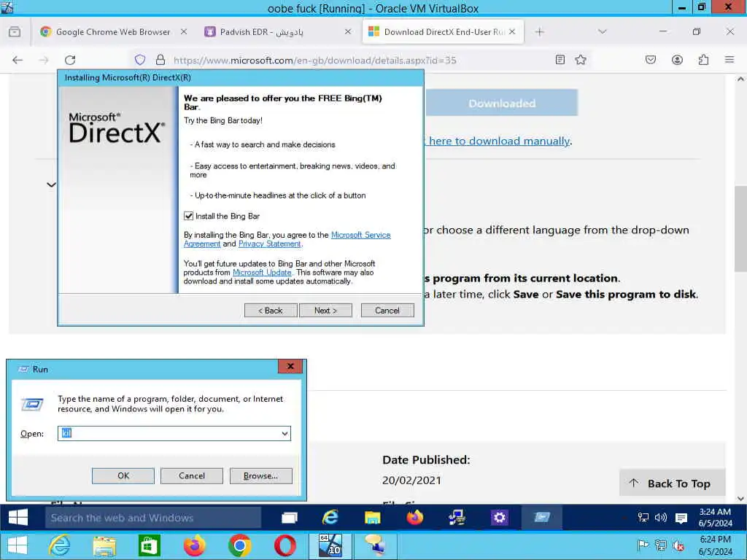Bookmark this page with star icon
Screen dimensions: 747x560
pyautogui.click(x=580, y=60)
